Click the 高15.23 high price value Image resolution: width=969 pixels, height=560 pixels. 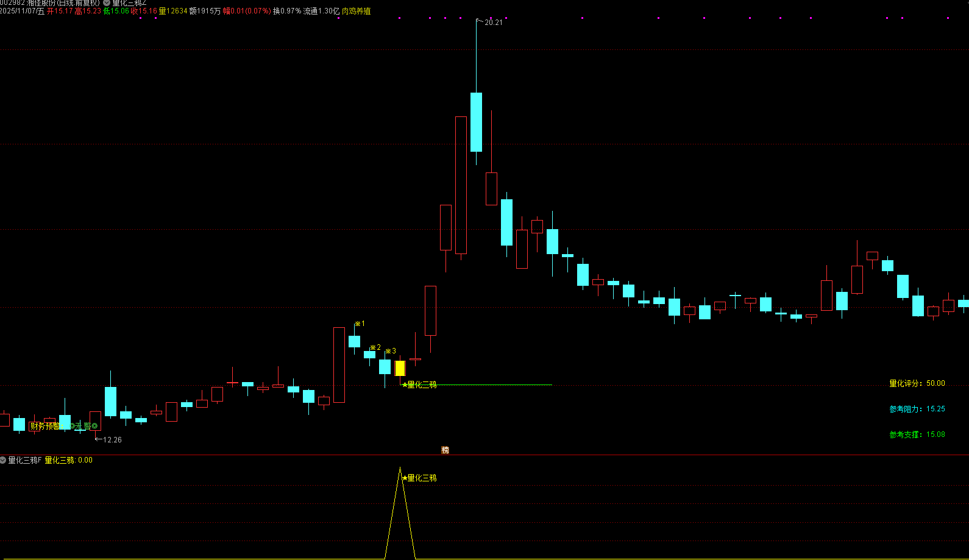click(88, 11)
